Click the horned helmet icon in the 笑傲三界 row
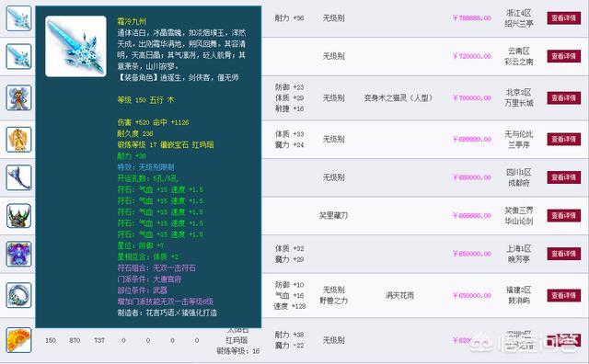Image resolution: width=589 pixels, height=364 pixels. pyautogui.click(x=18, y=216)
